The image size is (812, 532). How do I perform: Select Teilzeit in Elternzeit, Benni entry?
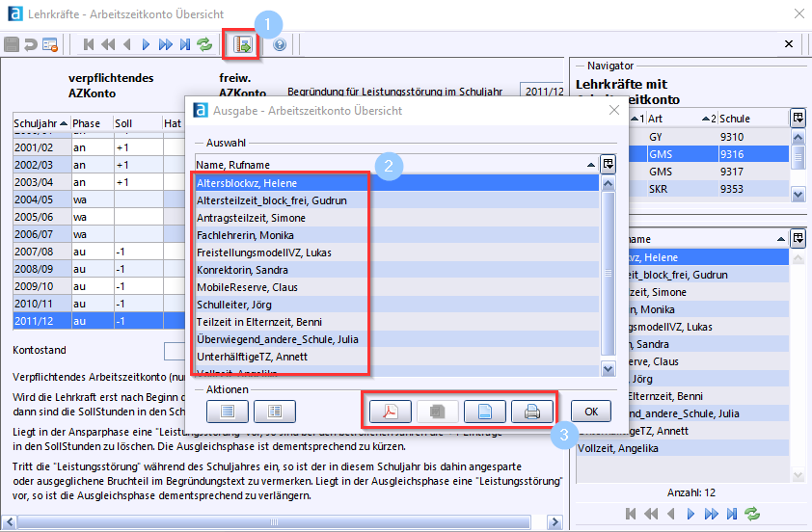[x=396, y=322]
